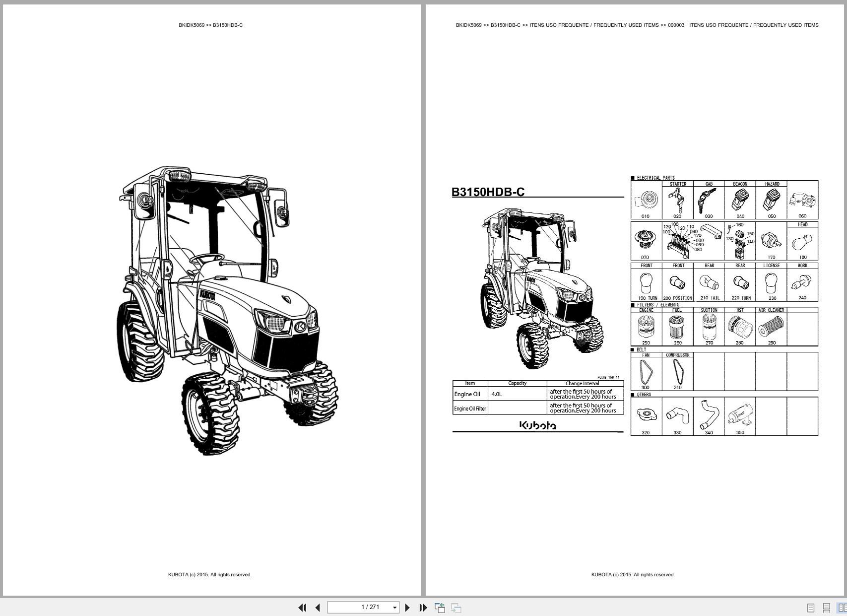Click the WORK light bulb 240
The width and height of the screenshot is (847, 616).
tap(802, 282)
